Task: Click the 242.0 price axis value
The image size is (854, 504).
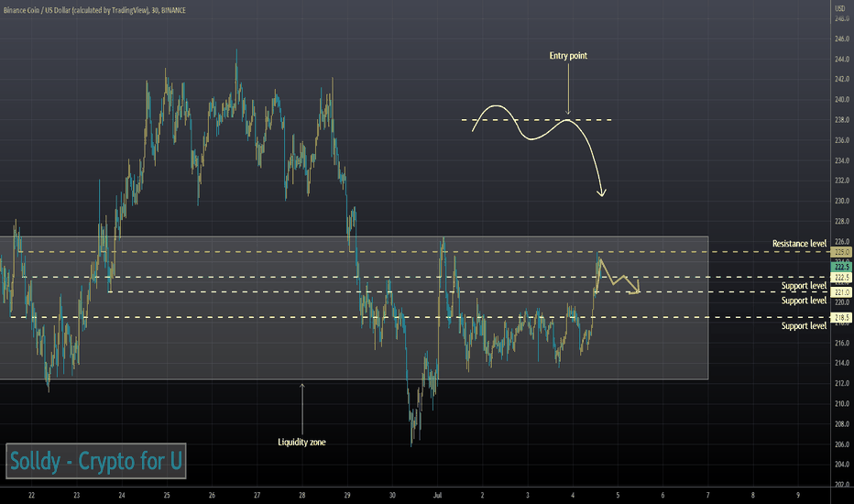Action: 842,79
